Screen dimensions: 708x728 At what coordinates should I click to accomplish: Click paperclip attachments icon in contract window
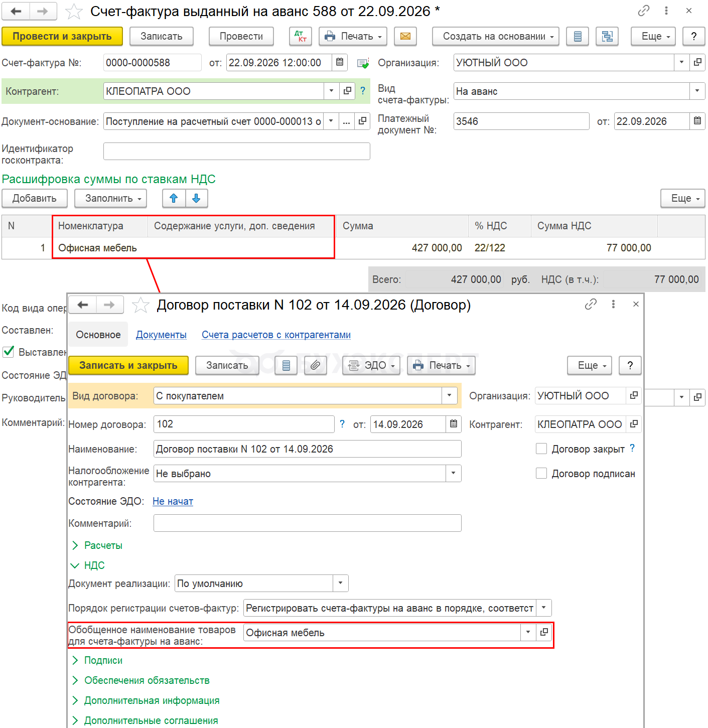tap(315, 365)
